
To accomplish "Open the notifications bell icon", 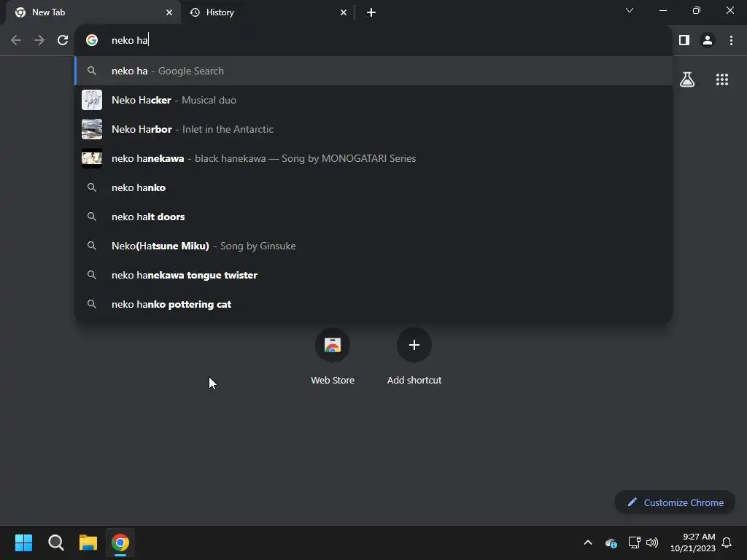I will [x=727, y=542].
